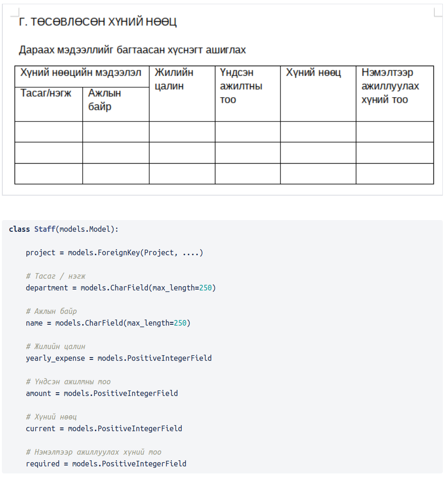Click the "Жилийн цалин" column header
Screen dimensions: 448x480
(x=174, y=79)
